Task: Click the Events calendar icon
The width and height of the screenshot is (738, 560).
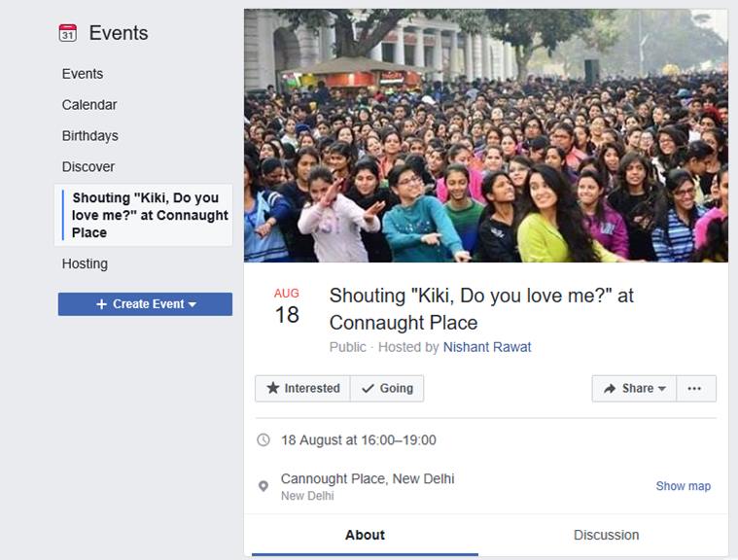Action: pos(67,33)
